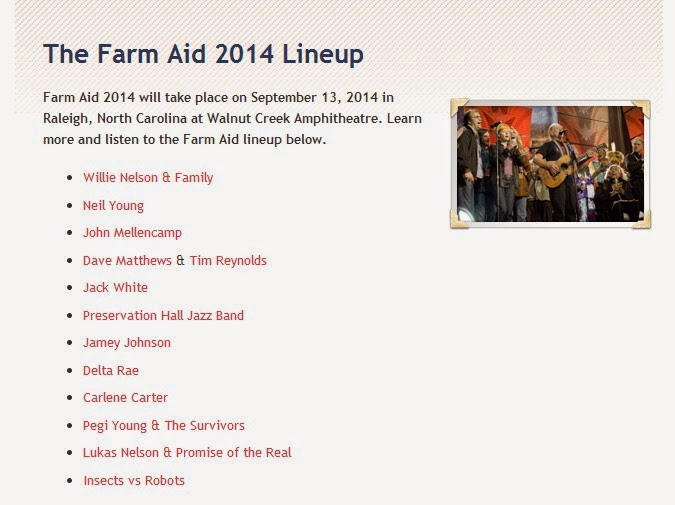Click the Jack White link
Image resolution: width=675 pixels, height=505 pixels.
[115, 288]
